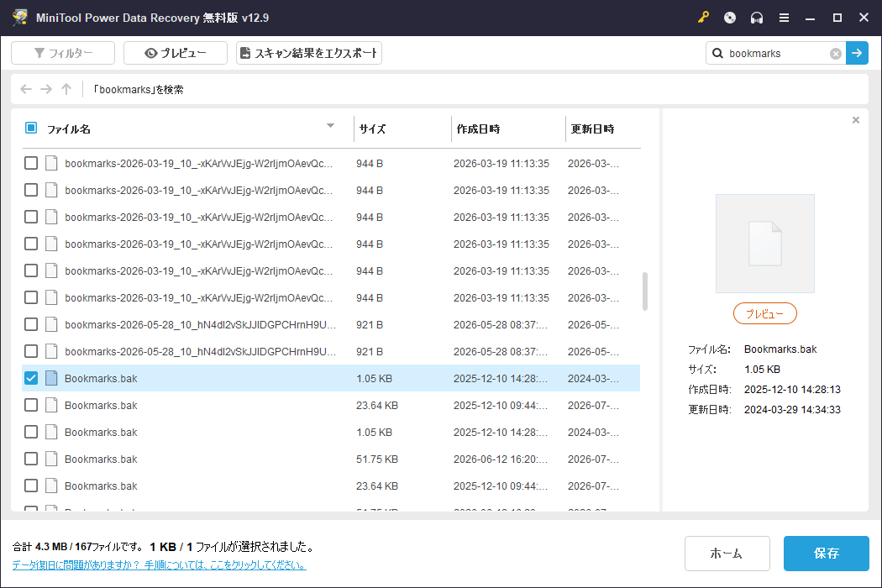Click the blue 保存 save button
The height and width of the screenshot is (588, 882).
point(827,553)
